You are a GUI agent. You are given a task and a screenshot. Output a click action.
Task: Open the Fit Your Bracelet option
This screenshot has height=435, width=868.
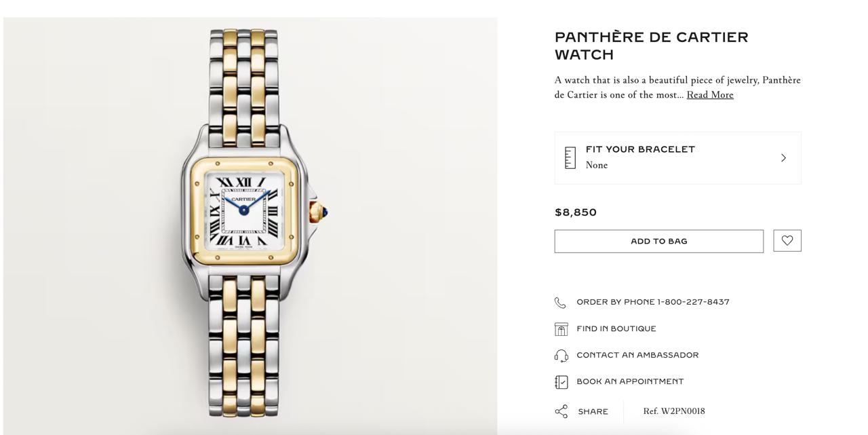pos(677,158)
